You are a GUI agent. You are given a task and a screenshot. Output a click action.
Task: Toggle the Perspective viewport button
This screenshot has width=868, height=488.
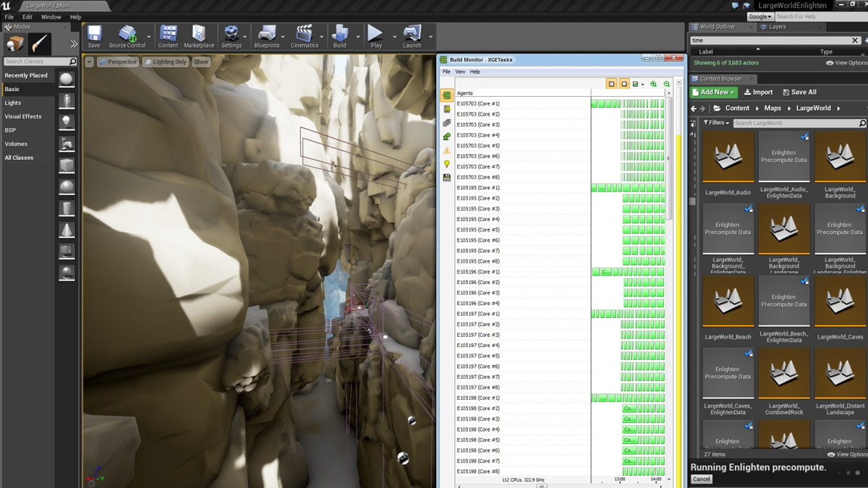coord(117,62)
